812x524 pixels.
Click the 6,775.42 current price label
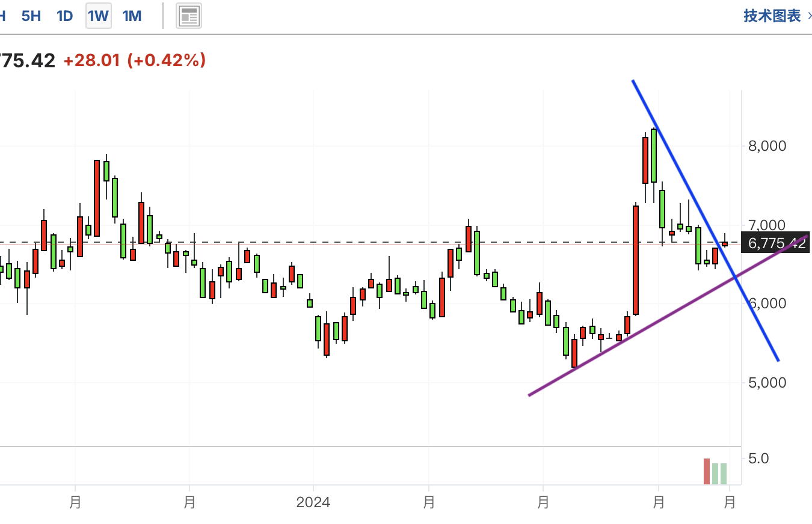coord(776,243)
